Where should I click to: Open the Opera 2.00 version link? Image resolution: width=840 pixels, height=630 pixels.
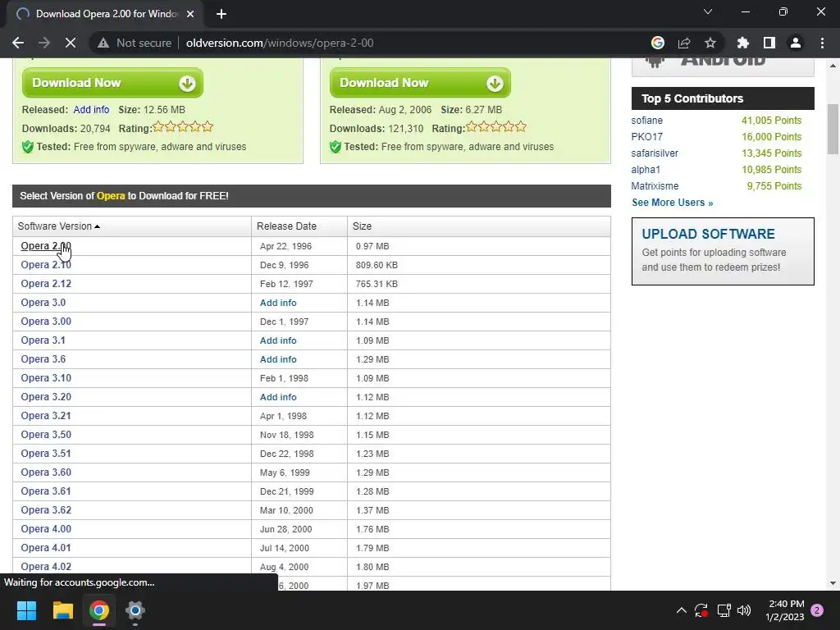coord(46,246)
